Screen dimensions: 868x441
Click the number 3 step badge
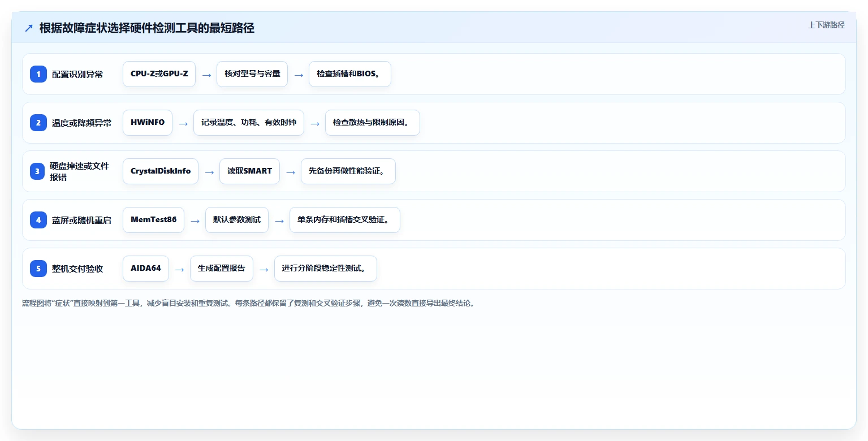(38, 171)
